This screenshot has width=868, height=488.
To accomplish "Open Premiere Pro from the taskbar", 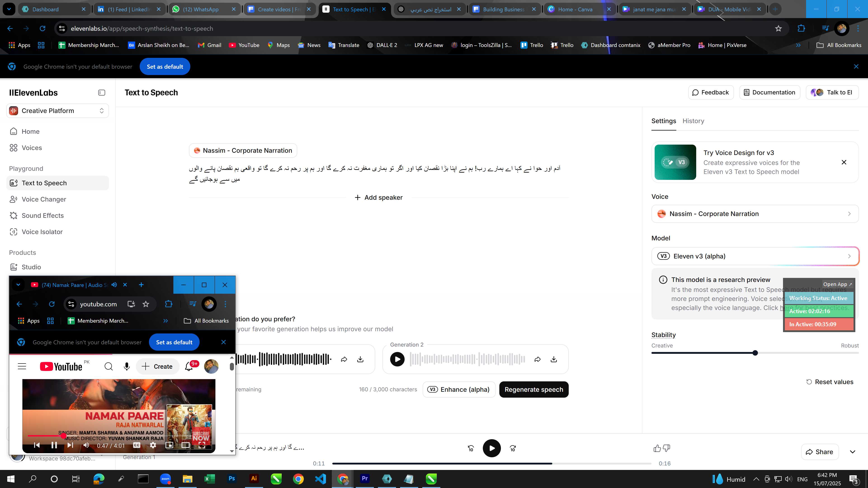I will pos(365,479).
